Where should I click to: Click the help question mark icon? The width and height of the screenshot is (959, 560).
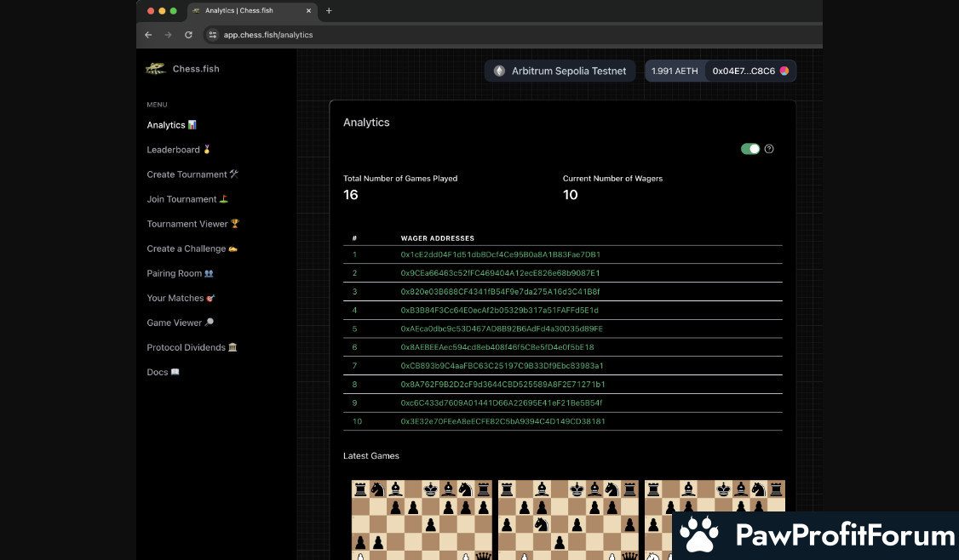[x=769, y=149]
